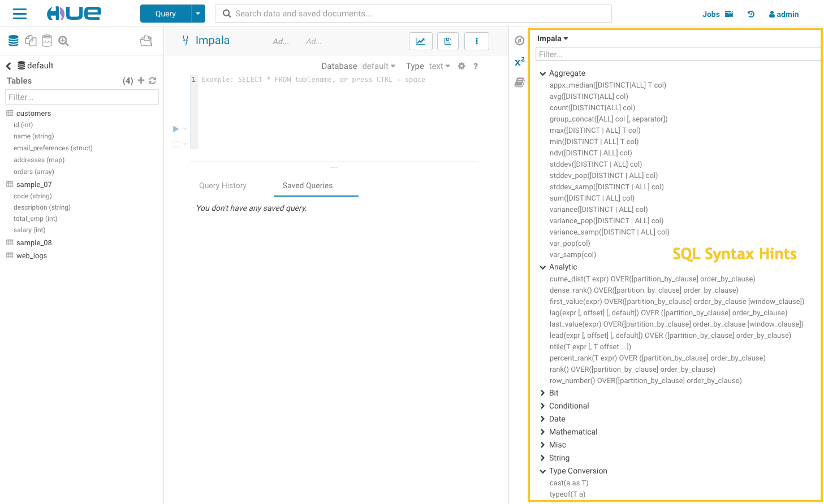Open the three-dot more options menu
This screenshot has width=824, height=504.
[x=476, y=41]
